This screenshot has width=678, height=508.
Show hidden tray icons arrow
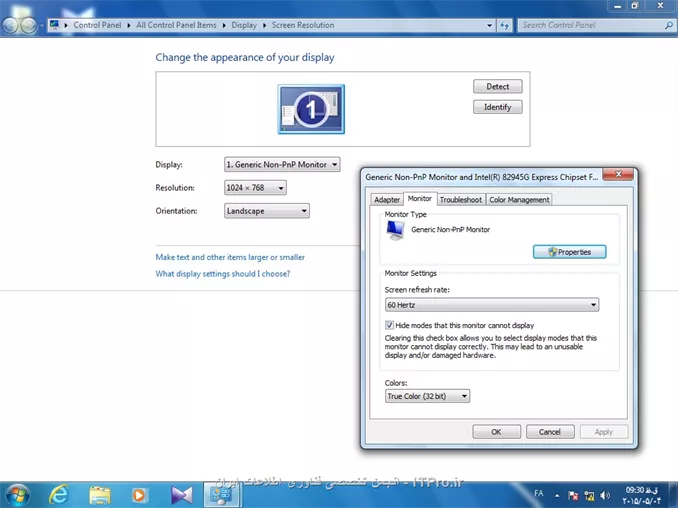point(557,495)
